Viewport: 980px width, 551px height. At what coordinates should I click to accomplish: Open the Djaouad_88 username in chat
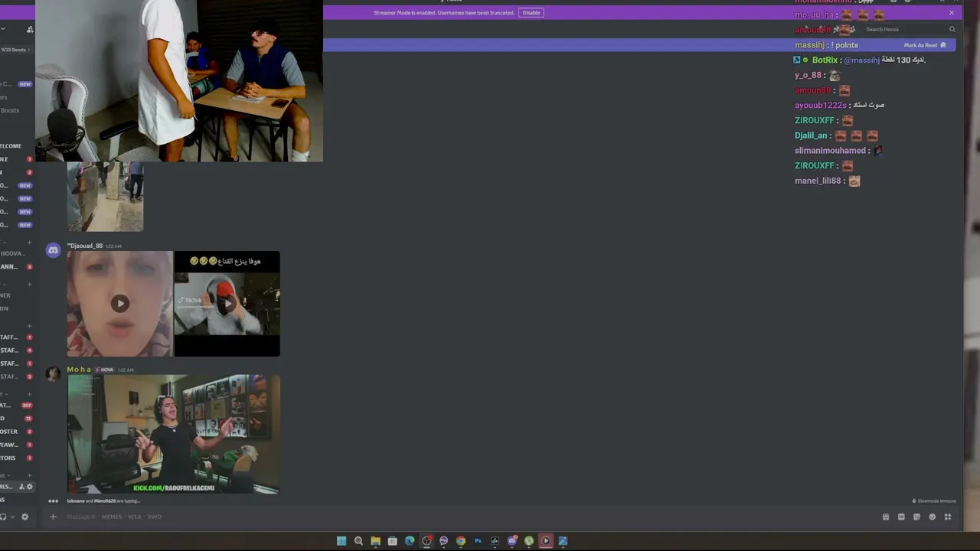[x=85, y=246]
